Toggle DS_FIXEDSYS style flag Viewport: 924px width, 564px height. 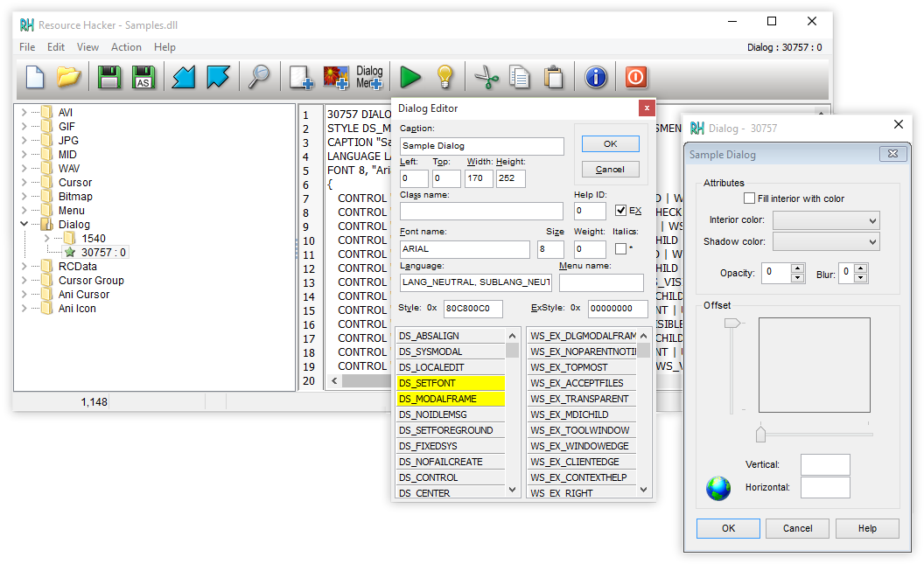point(451,446)
